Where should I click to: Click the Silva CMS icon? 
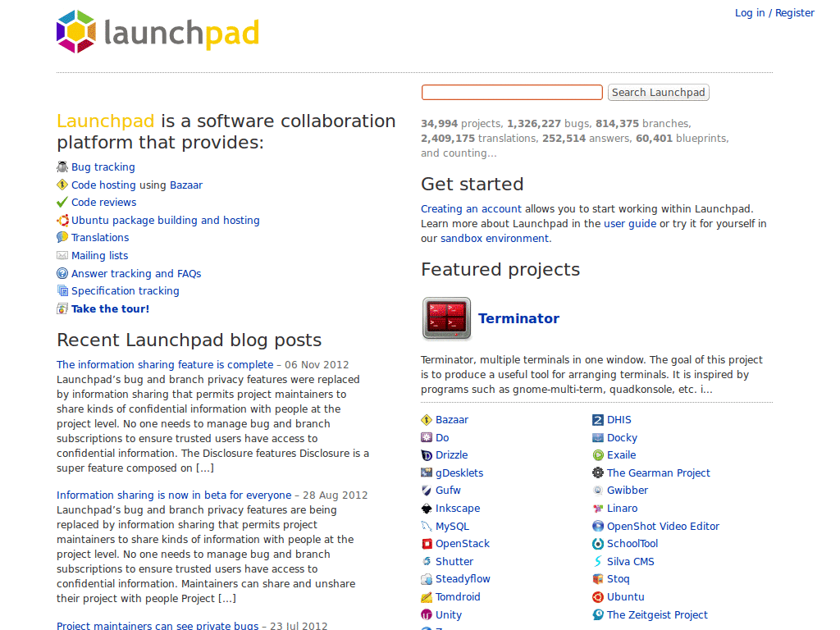click(x=598, y=561)
